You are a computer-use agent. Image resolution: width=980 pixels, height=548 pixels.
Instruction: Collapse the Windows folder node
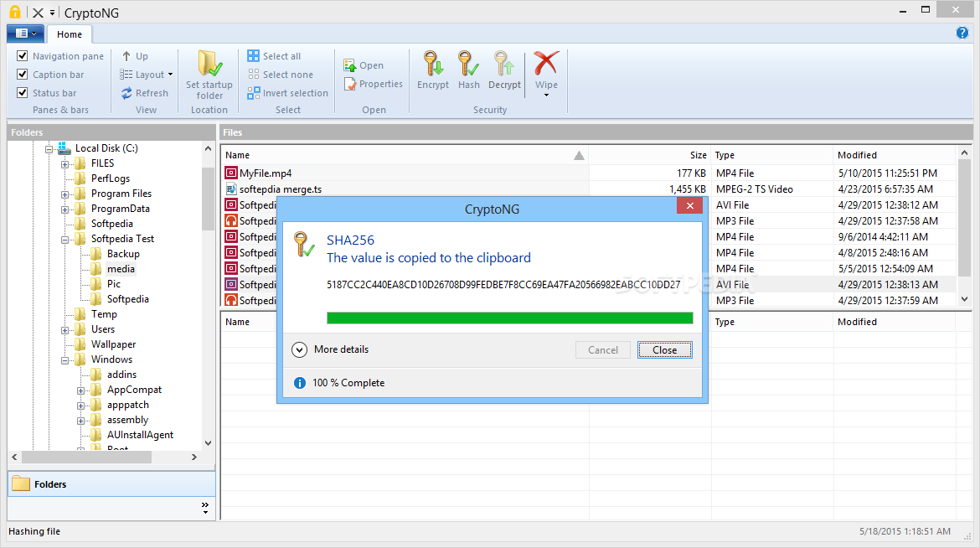click(x=64, y=360)
